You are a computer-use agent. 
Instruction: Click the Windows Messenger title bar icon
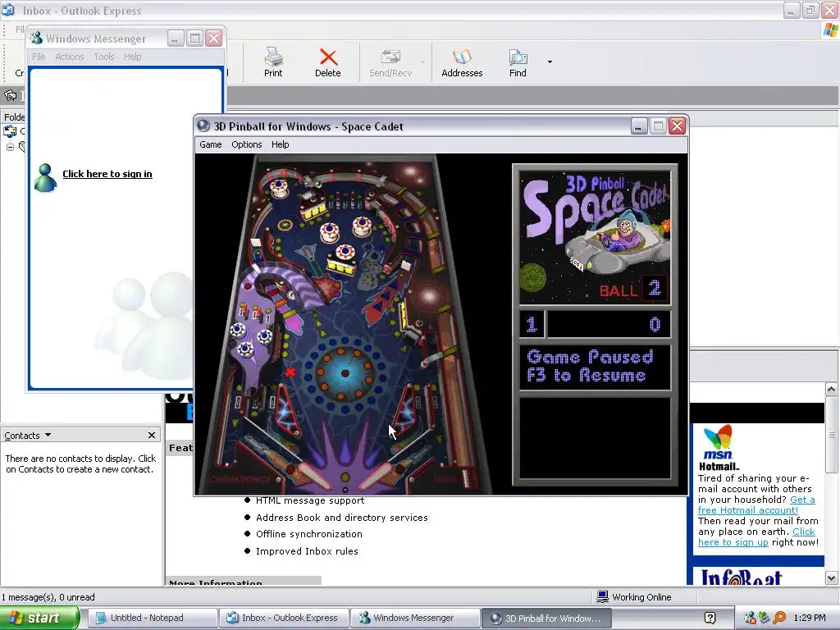click(x=36, y=38)
